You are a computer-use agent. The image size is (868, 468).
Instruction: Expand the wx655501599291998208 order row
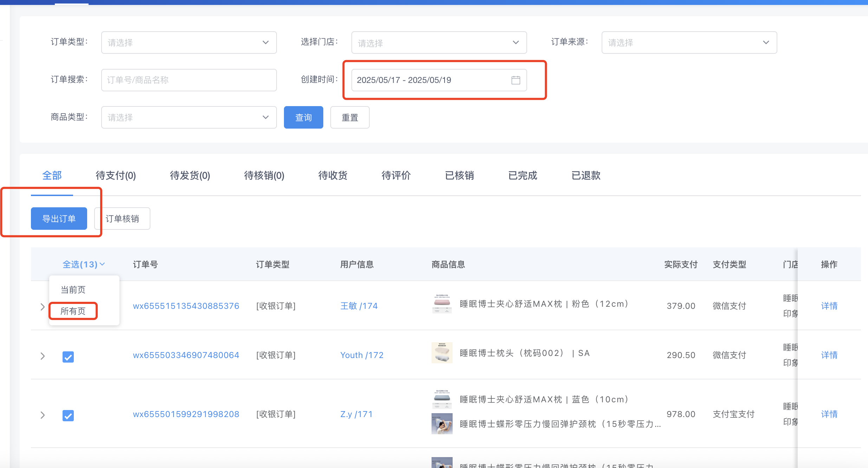[x=43, y=415]
